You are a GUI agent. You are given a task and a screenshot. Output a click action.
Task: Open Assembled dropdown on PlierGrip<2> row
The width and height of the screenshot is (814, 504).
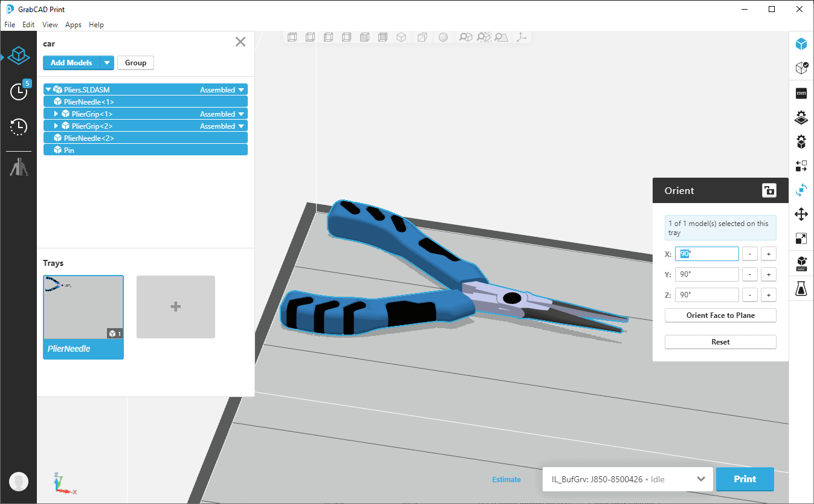click(x=223, y=126)
